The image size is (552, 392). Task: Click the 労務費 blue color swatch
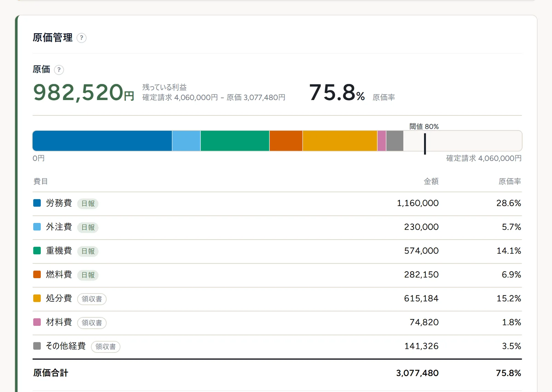(37, 203)
